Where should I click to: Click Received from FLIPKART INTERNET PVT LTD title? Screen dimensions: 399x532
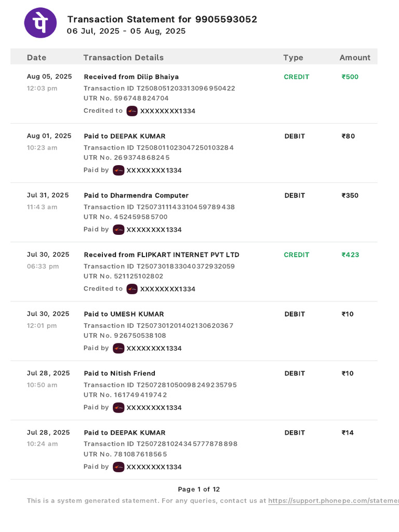[x=162, y=255]
